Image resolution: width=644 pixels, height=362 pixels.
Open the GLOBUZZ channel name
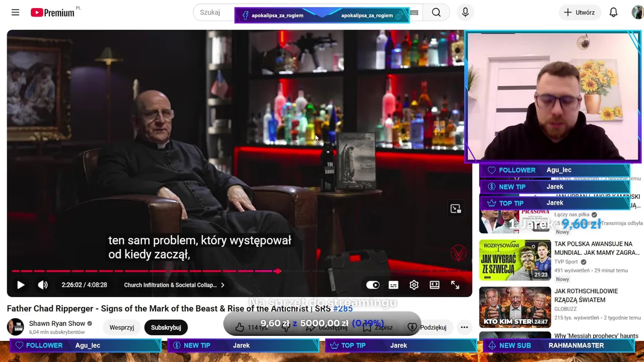click(x=566, y=309)
